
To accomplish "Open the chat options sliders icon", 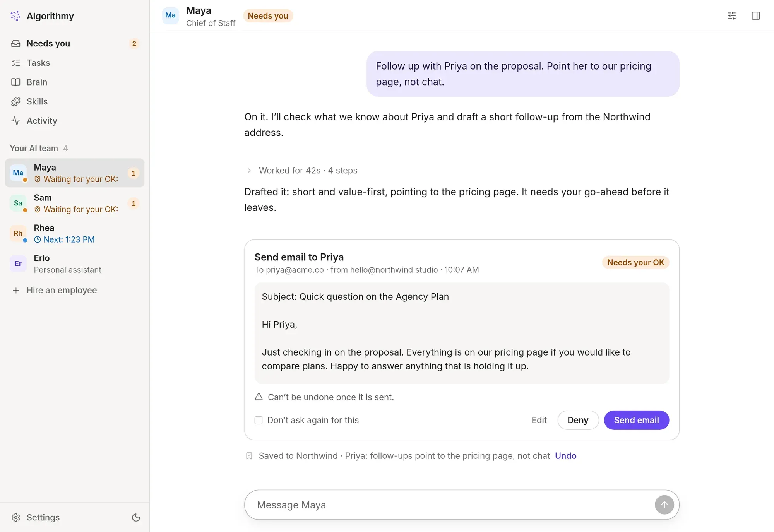I will click(x=731, y=16).
